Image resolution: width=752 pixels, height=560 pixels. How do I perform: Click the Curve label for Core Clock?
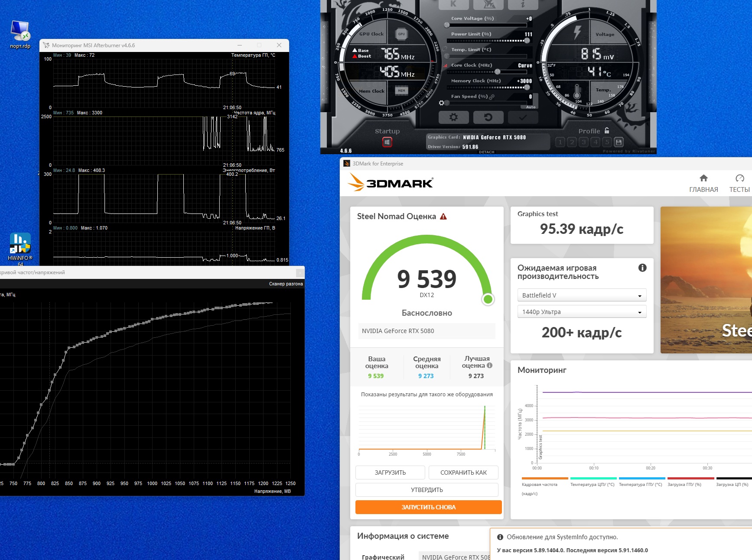[x=525, y=65]
